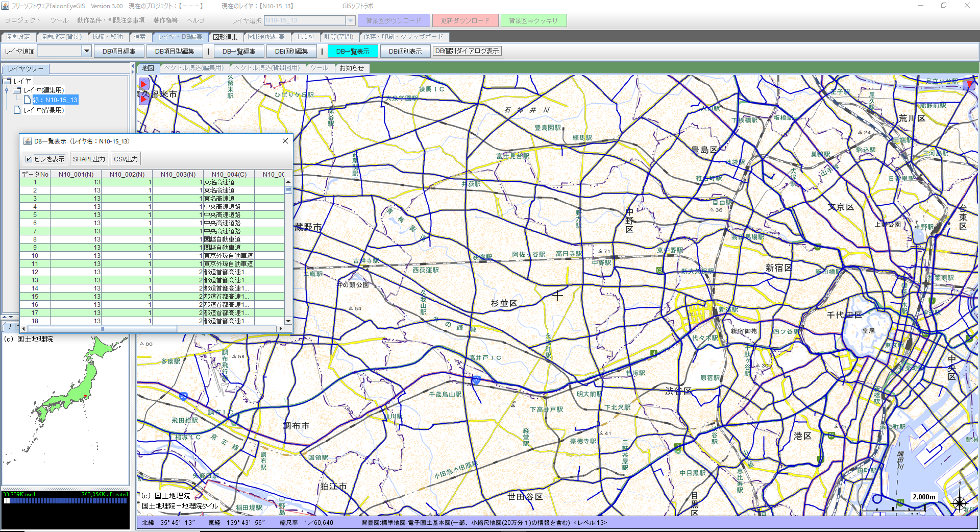Image resolution: width=980 pixels, height=532 pixels.
Task: Open the レイヤ選択 dropdown
Action: (x=351, y=20)
